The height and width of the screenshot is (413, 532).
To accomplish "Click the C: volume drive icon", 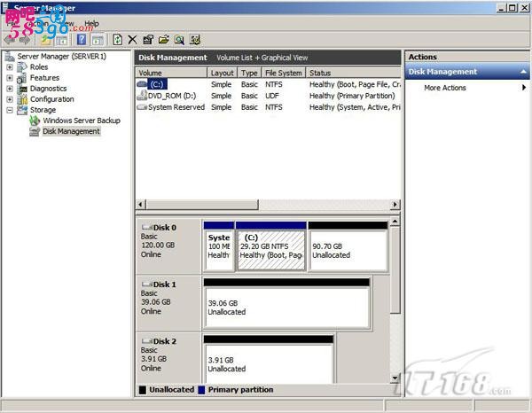I will [142, 84].
